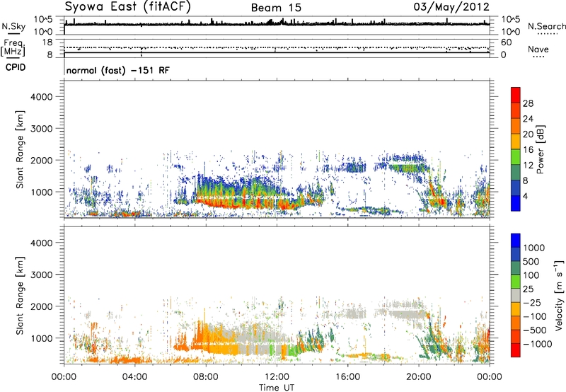Click the N.Sky noise trace in top strip

point(277,24)
